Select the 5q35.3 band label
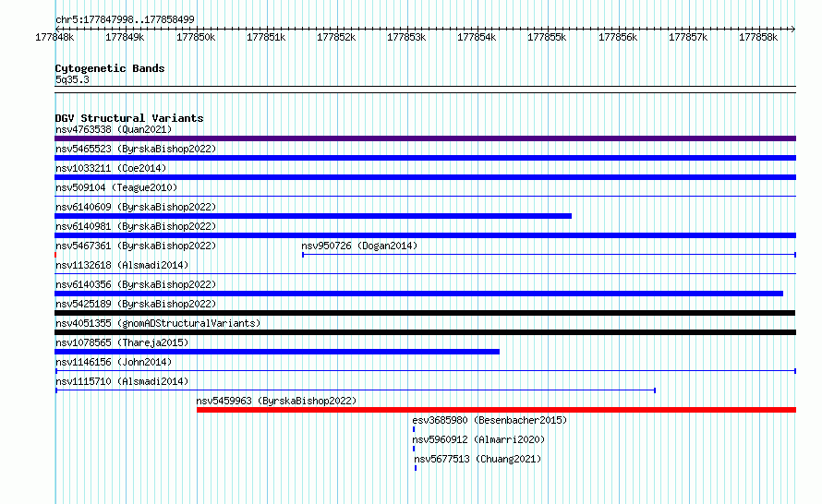Screen dimensions: 822x504 [72, 79]
